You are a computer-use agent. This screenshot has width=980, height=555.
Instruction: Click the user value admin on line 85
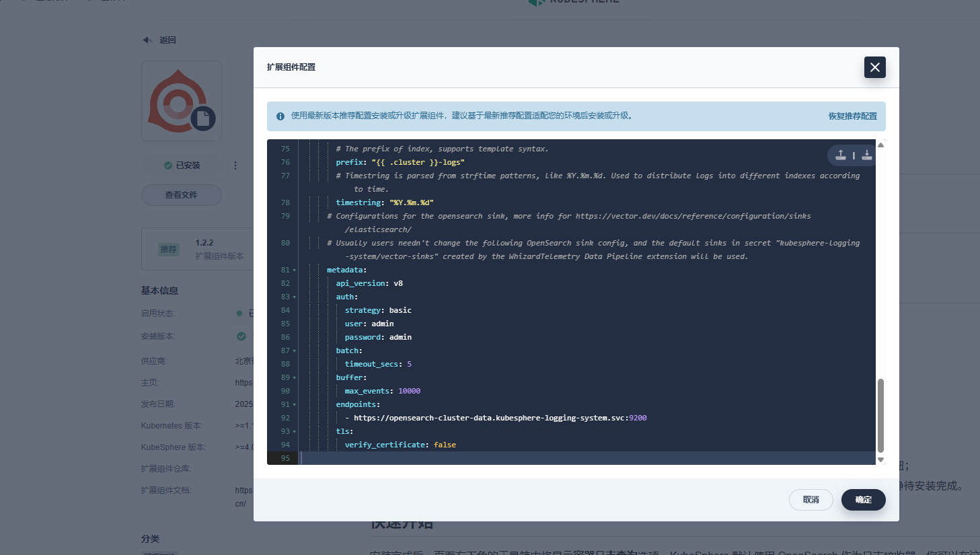tap(383, 324)
